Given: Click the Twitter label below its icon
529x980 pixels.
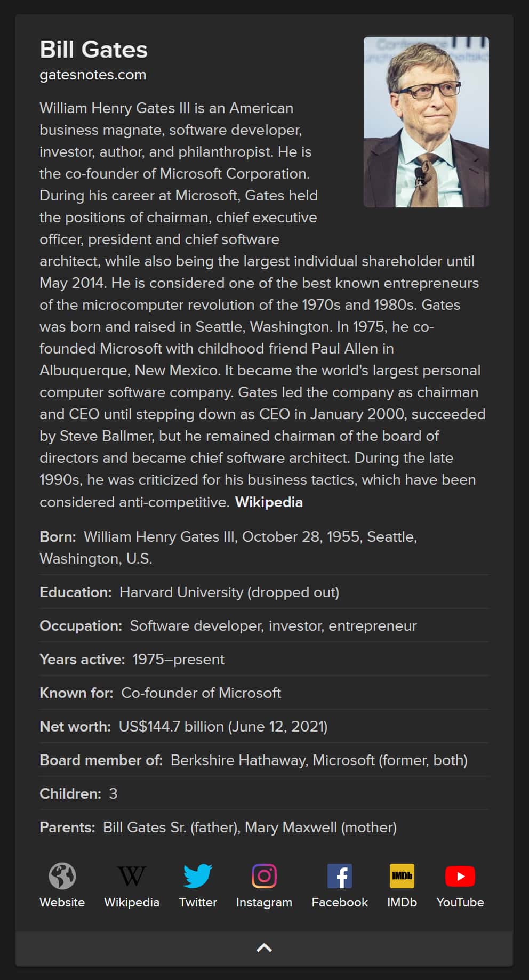Looking at the screenshot, I should coord(198,902).
